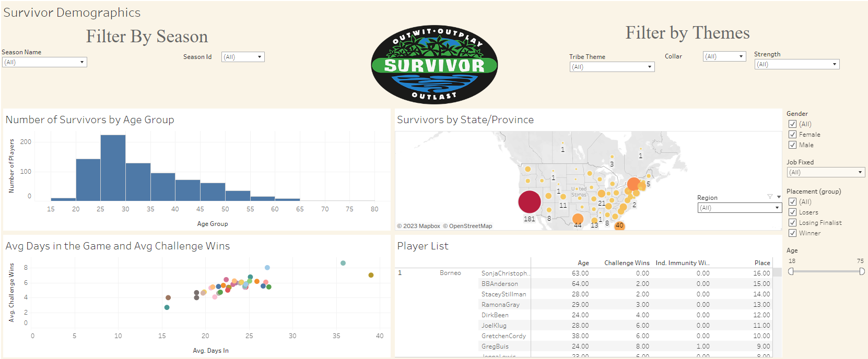Select the orange Texas bubble labeled 44

click(578, 219)
